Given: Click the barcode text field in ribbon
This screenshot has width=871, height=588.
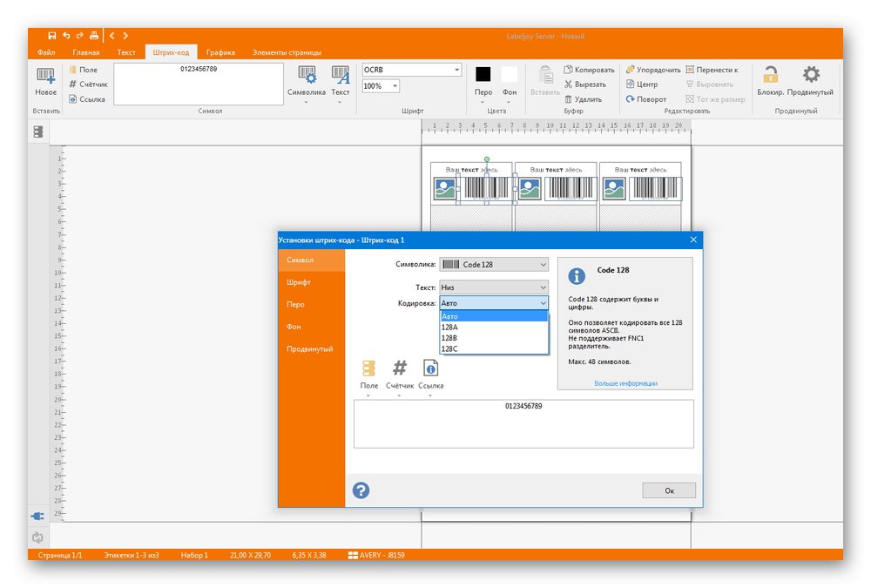Looking at the screenshot, I should pyautogui.click(x=199, y=84).
